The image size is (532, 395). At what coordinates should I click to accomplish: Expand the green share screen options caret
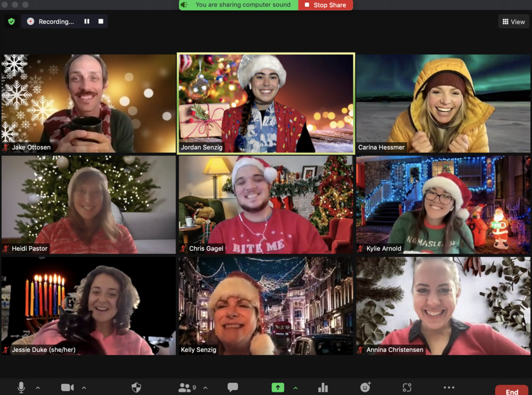(295, 388)
